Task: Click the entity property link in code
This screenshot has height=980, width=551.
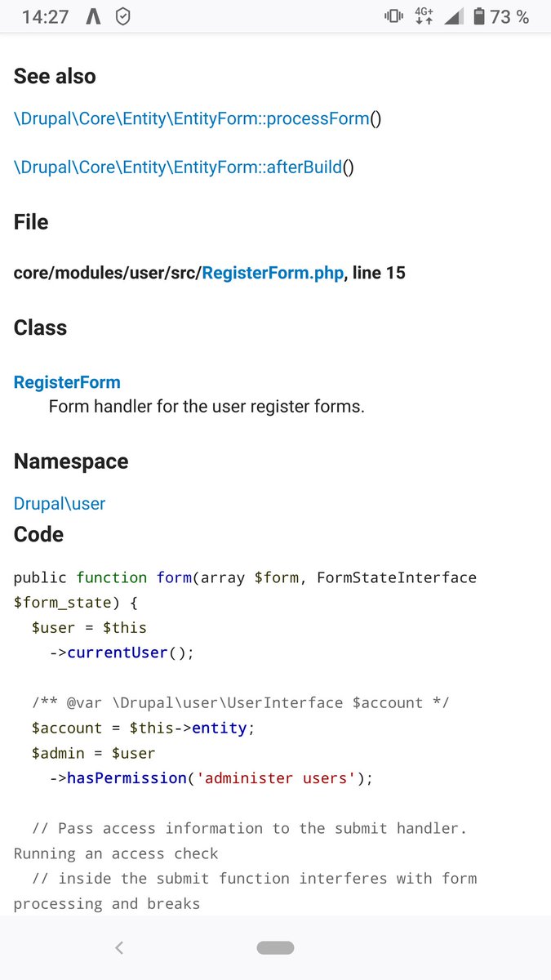Action: click(219, 728)
